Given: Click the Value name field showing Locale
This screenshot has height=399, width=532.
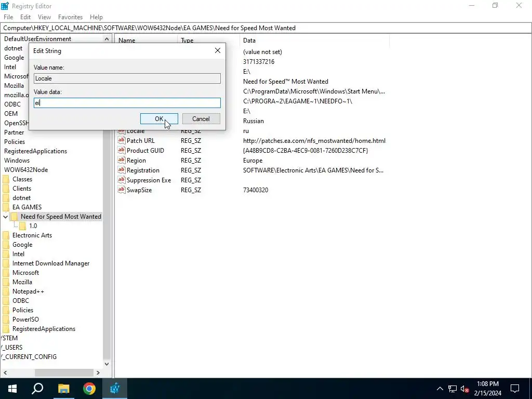Looking at the screenshot, I should click(x=127, y=78).
